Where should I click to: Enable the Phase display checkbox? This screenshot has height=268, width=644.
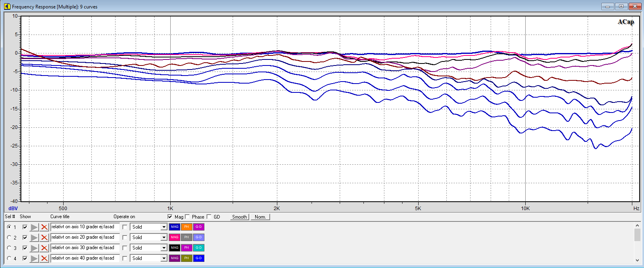coord(187,217)
